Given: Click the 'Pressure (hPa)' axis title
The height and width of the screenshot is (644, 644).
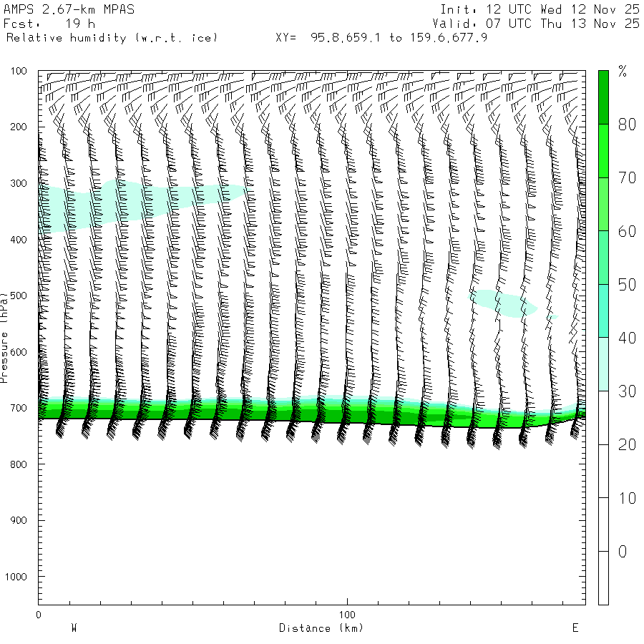Looking at the screenshot, I should 4,338.
